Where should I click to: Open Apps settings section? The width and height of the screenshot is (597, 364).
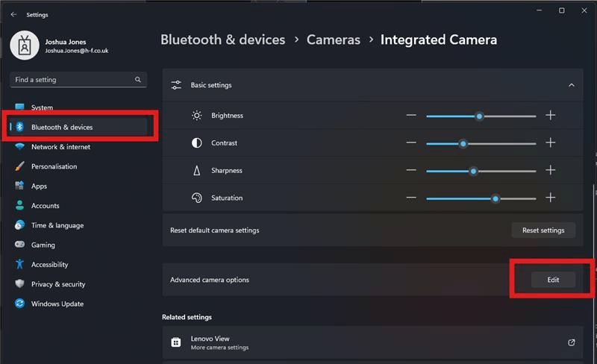click(x=78, y=186)
